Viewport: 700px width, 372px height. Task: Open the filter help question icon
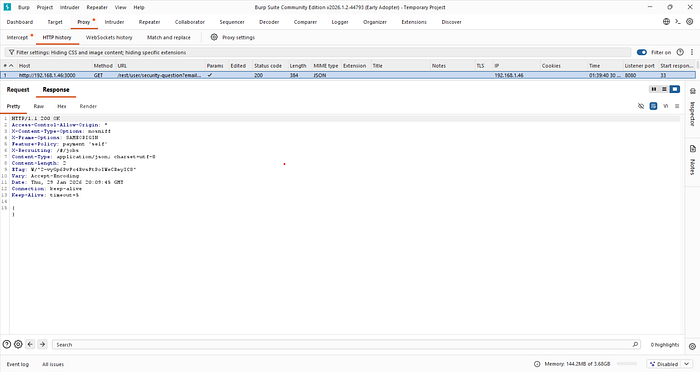pos(680,52)
